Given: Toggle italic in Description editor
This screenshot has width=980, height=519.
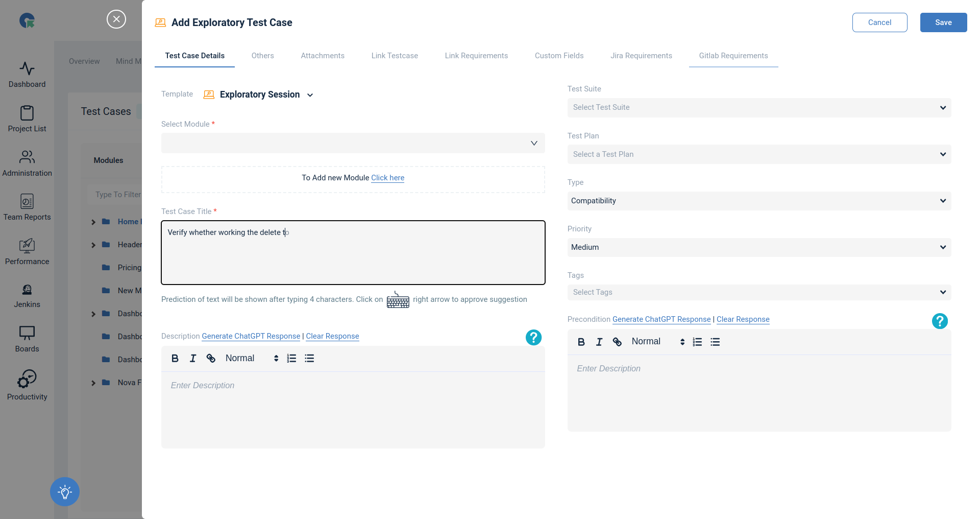Looking at the screenshot, I should pyautogui.click(x=193, y=359).
